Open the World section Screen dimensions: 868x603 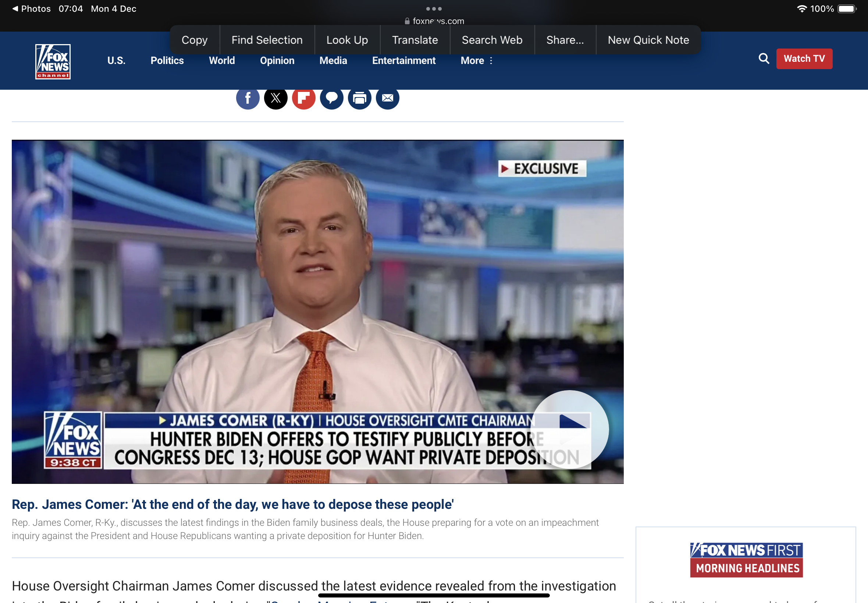(222, 60)
